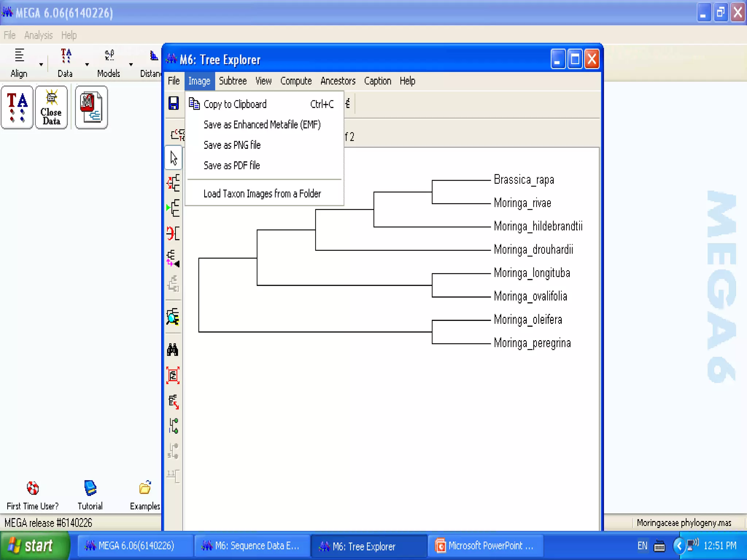Click the green arrow flip subtree tool
This screenshot has height=560, width=747.
(174, 208)
